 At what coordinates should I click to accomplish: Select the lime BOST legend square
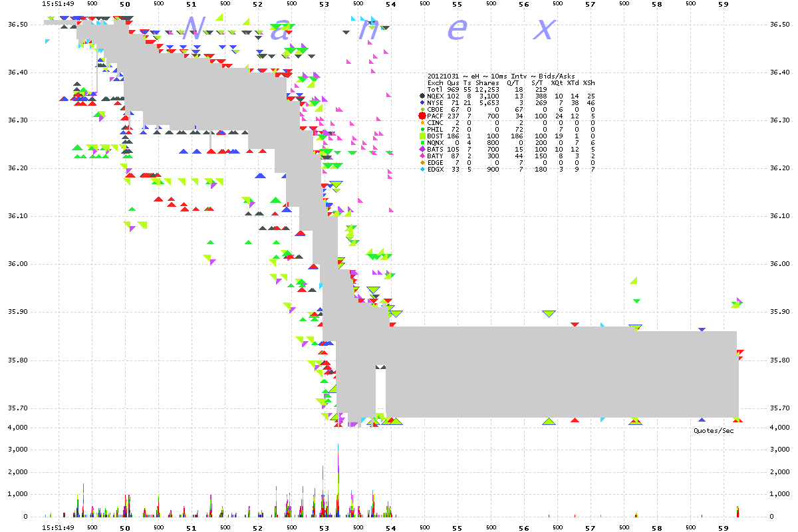click(422, 136)
